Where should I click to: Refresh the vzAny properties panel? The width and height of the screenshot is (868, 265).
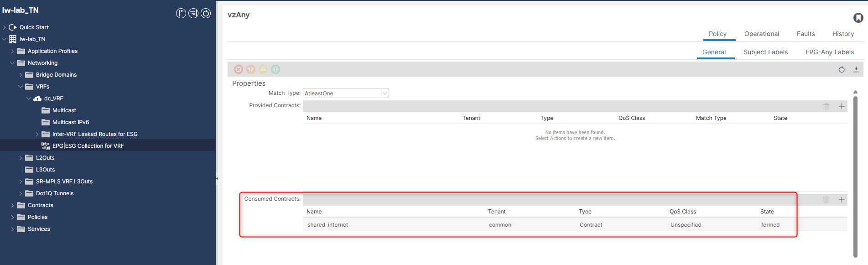click(x=842, y=69)
